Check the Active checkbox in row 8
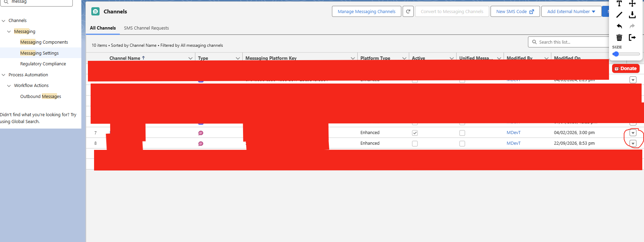 (x=415, y=143)
